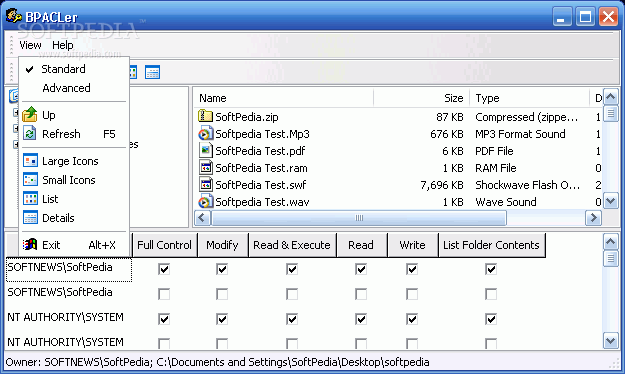Select the Small Icons view icon
This screenshot has height=374, width=625.
point(30,180)
